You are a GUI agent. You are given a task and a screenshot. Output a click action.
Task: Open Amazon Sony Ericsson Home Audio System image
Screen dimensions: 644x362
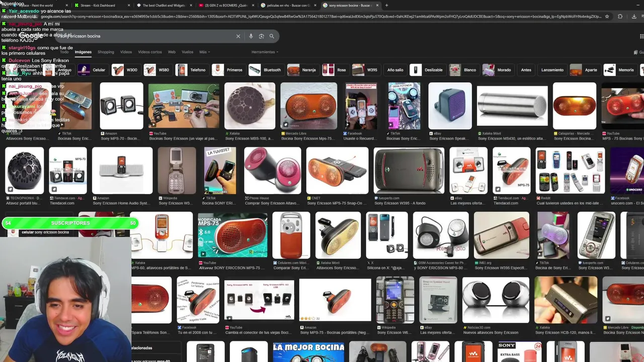coord(122,170)
